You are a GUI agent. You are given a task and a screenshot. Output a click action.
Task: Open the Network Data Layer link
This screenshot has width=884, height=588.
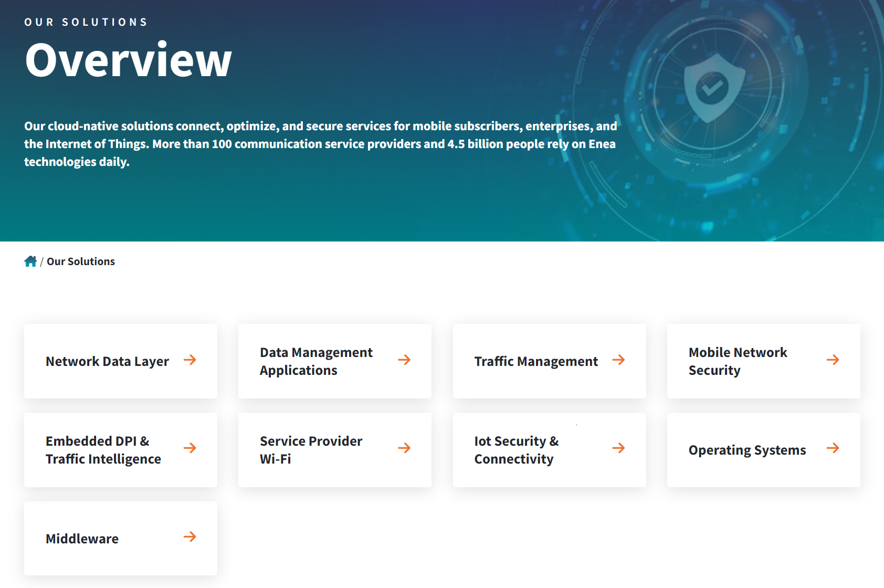point(107,362)
